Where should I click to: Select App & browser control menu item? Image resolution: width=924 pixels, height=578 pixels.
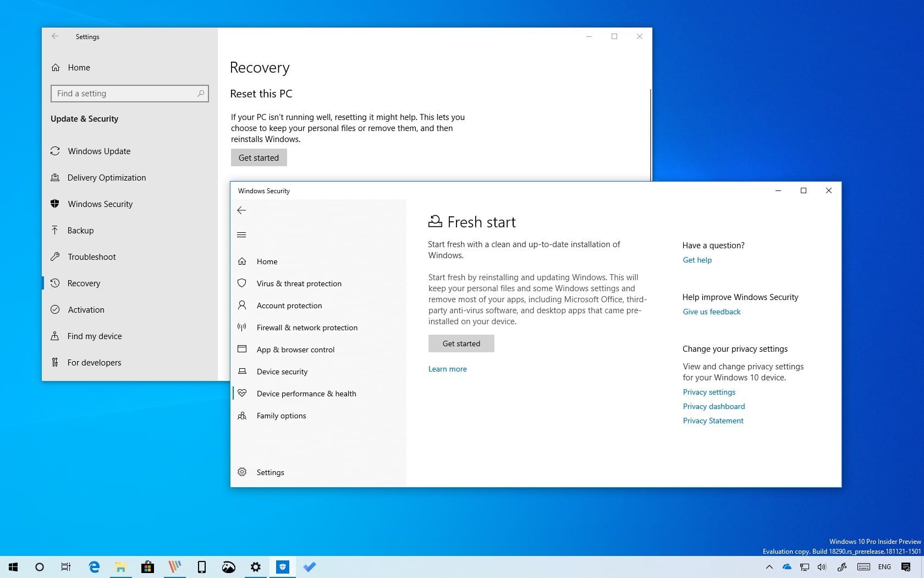coord(295,350)
